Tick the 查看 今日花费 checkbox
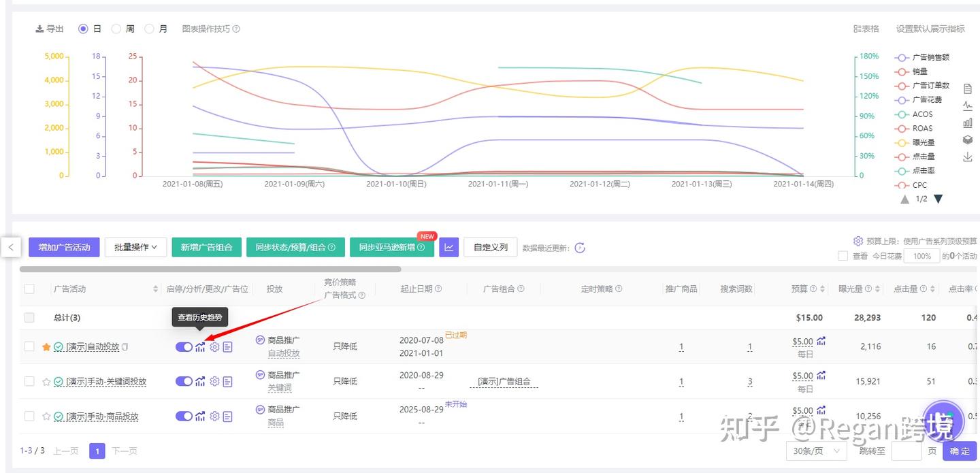This screenshot has width=980, height=473. (x=843, y=256)
